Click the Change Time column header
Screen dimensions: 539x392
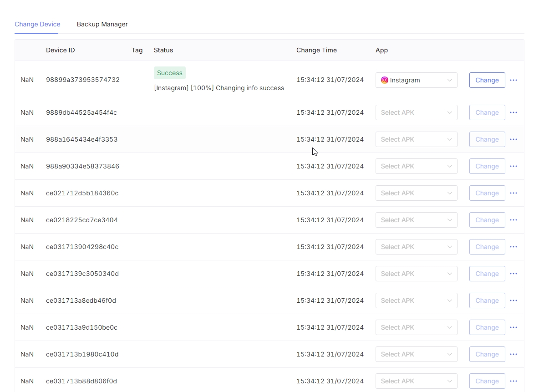point(316,50)
